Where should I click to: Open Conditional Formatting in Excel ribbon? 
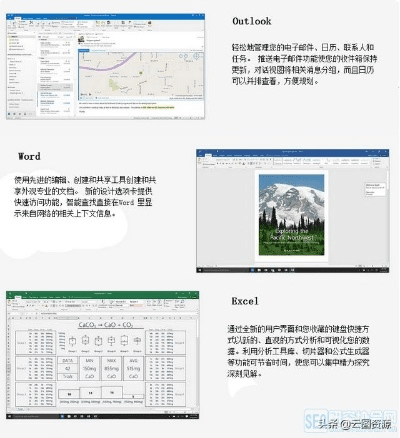pyautogui.click(x=102, y=305)
